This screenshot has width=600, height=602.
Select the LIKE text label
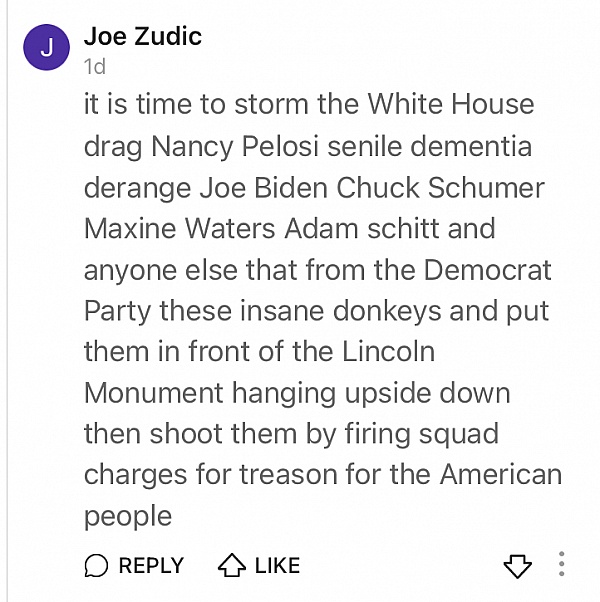(278, 566)
